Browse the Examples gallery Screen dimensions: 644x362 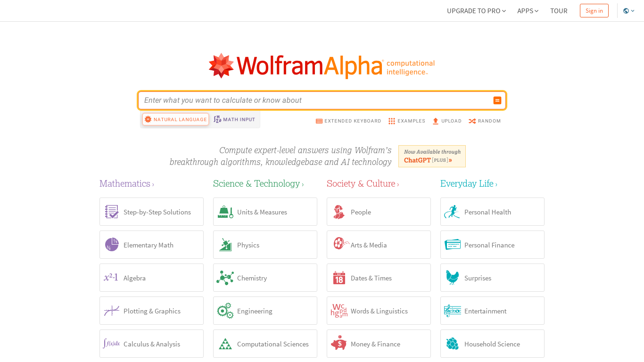coord(406,121)
